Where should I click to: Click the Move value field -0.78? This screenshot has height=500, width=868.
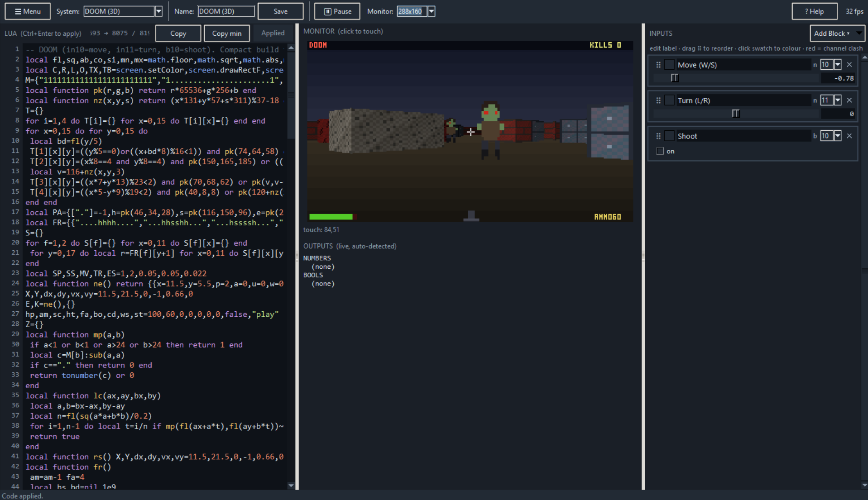(838, 78)
